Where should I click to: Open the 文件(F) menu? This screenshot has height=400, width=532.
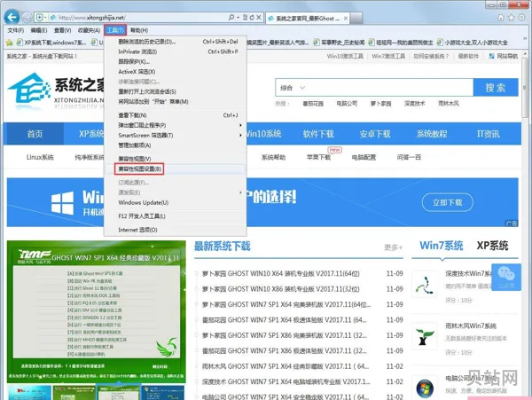tap(16, 30)
